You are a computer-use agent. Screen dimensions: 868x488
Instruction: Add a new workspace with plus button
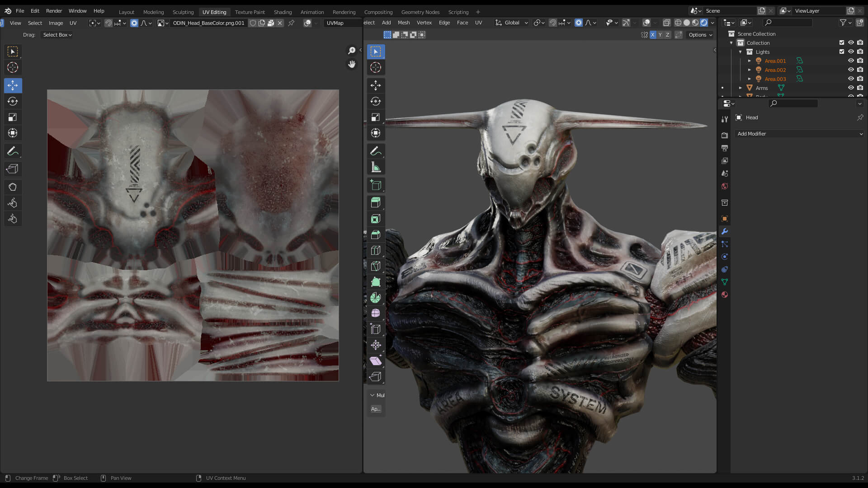pos(478,12)
